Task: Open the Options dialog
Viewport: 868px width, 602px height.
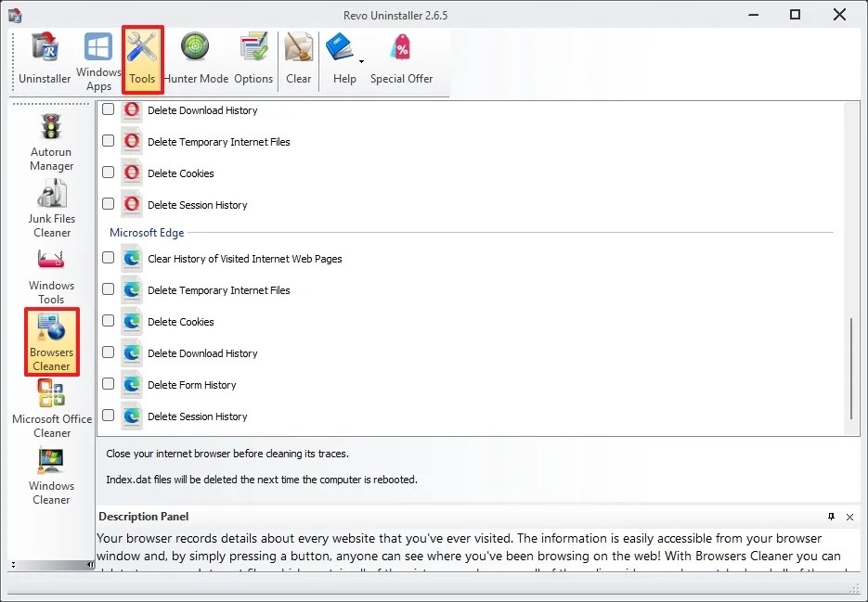Action: click(253, 58)
